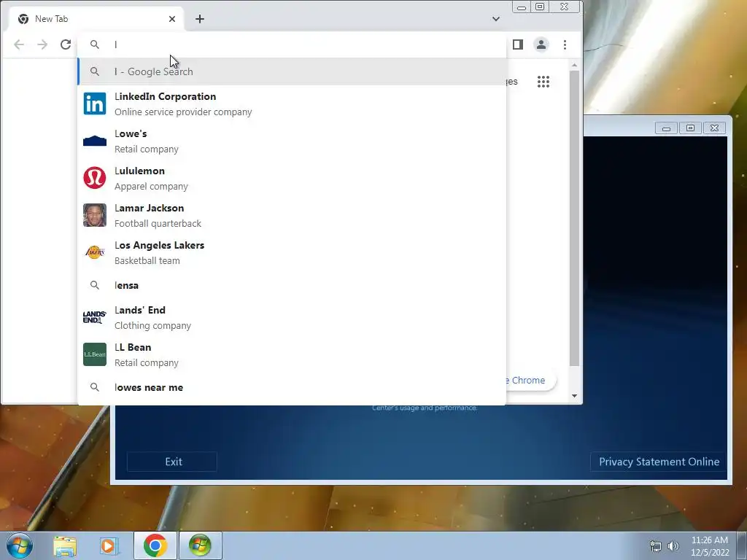Viewport: 747px width, 560px height.
Task: Select the LinkedIn Corporation suggestion
Action: (x=292, y=104)
